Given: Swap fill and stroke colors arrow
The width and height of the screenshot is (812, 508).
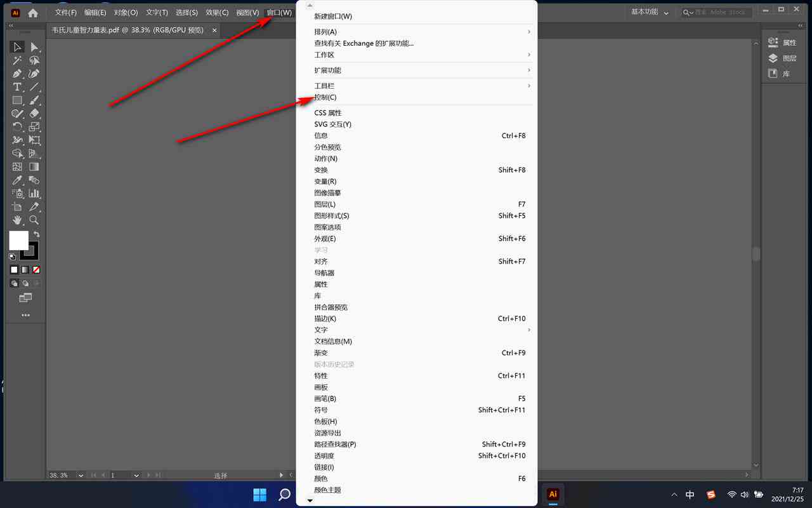Looking at the screenshot, I should pos(37,234).
